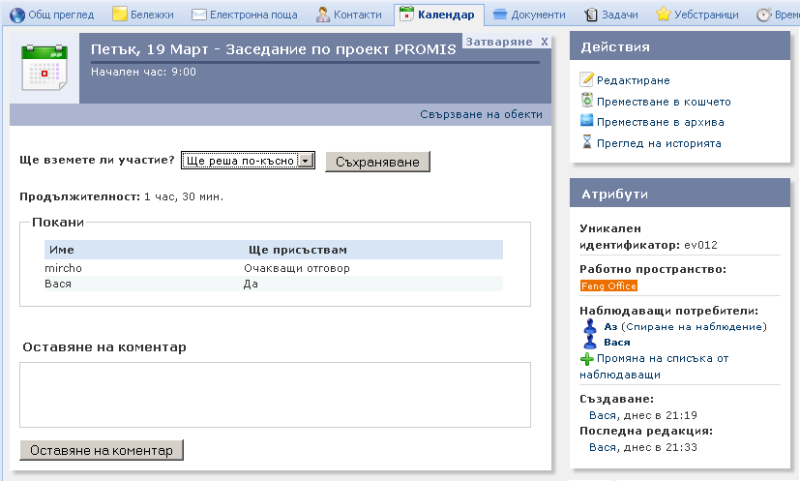
Task: Click the recycle bin icon in Действия
Action: click(x=587, y=101)
